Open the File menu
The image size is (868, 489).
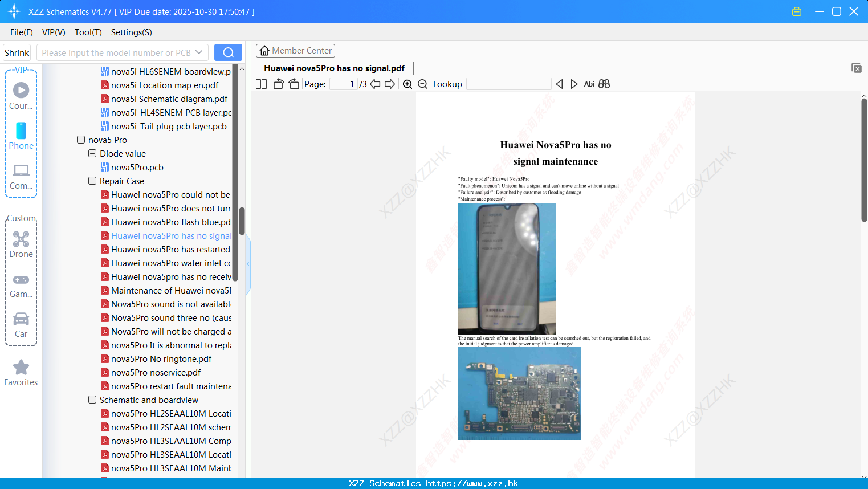coord(22,32)
